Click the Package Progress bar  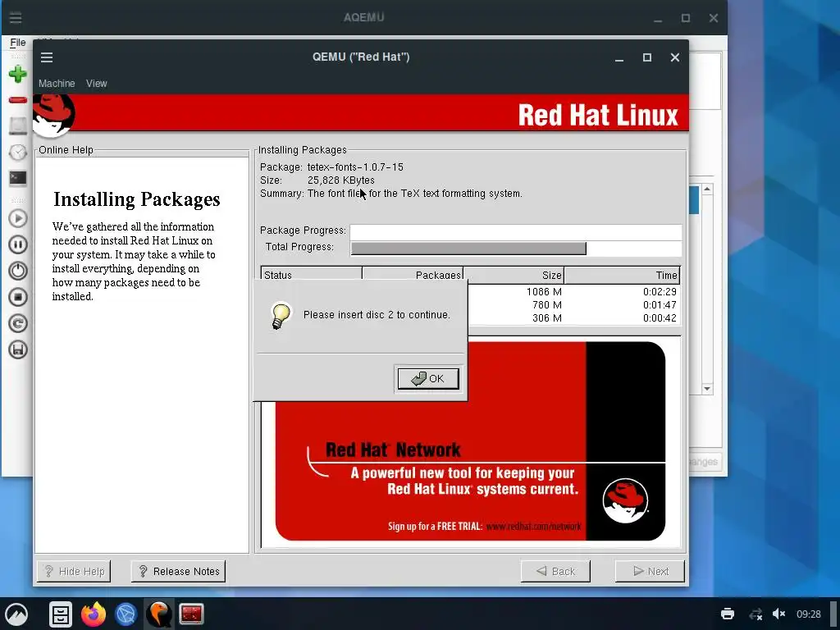[x=516, y=231]
